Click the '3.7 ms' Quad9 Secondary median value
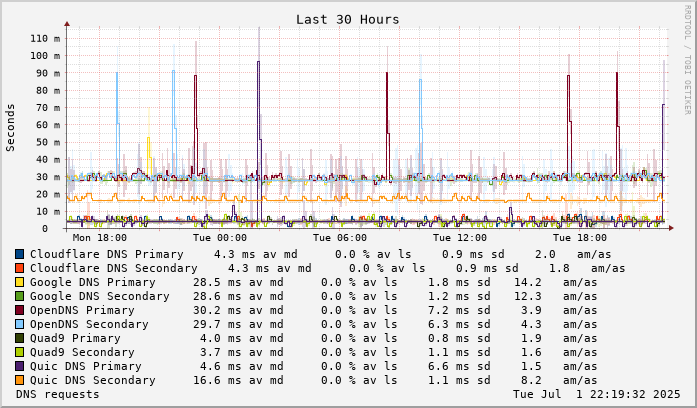This screenshot has height=408, width=697. (220, 352)
